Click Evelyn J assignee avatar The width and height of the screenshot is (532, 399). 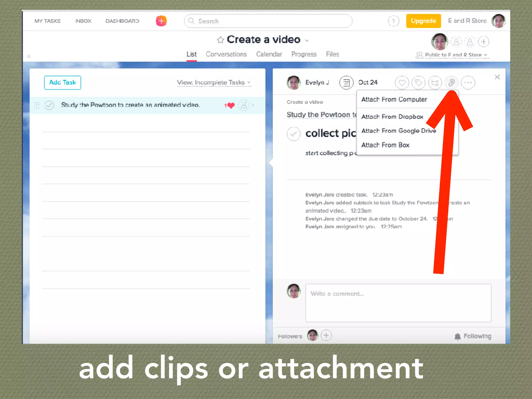pyautogui.click(x=294, y=83)
